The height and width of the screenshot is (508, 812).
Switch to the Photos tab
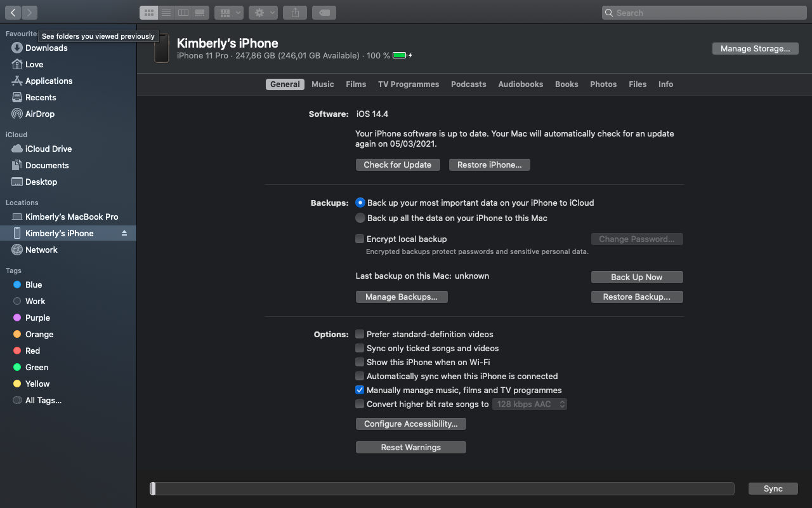(x=603, y=84)
